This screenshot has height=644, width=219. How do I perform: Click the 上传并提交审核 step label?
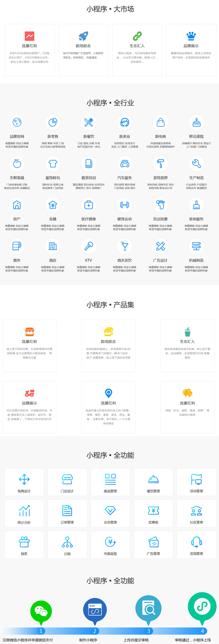(x=136, y=640)
